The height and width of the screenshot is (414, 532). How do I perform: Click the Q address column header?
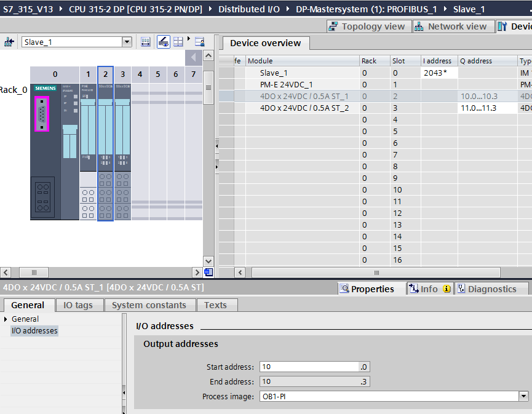point(488,61)
